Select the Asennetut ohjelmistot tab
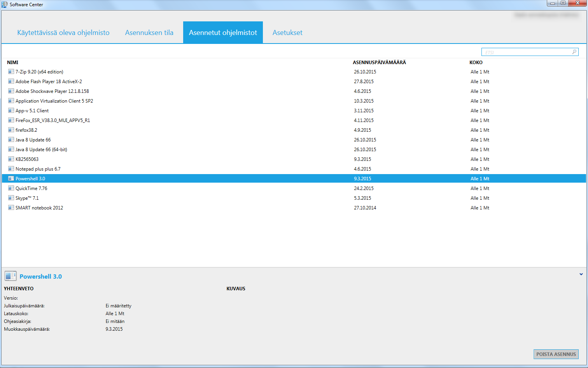588x368 pixels. [x=223, y=33]
